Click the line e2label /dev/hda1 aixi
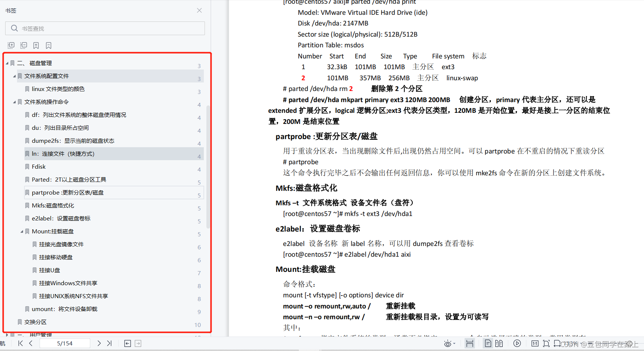The height and width of the screenshot is (351, 644). click(x=347, y=254)
